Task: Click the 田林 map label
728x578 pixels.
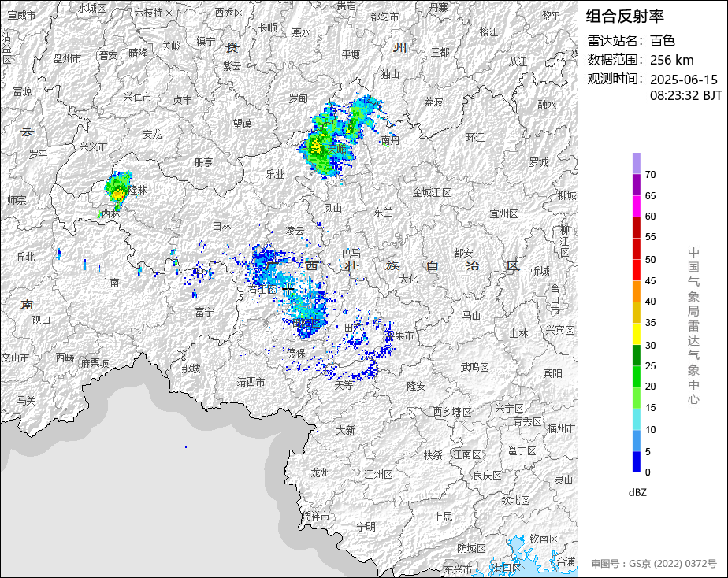Action: (222, 226)
